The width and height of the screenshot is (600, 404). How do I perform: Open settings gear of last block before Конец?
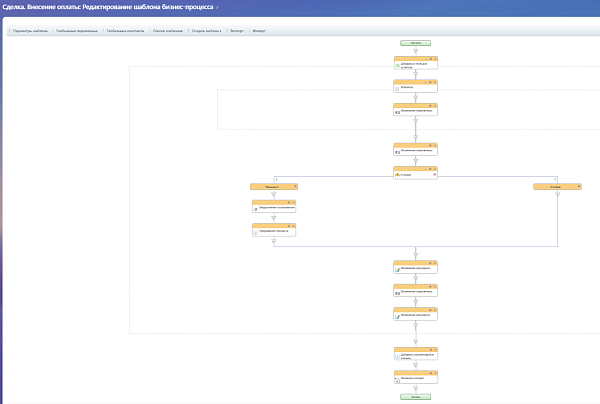click(x=430, y=373)
